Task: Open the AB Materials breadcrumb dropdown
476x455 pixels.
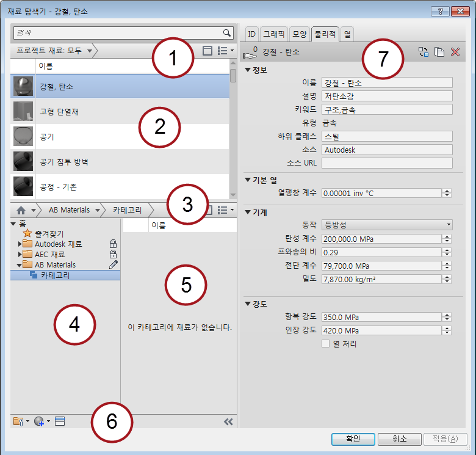Action: coord(98,210)
